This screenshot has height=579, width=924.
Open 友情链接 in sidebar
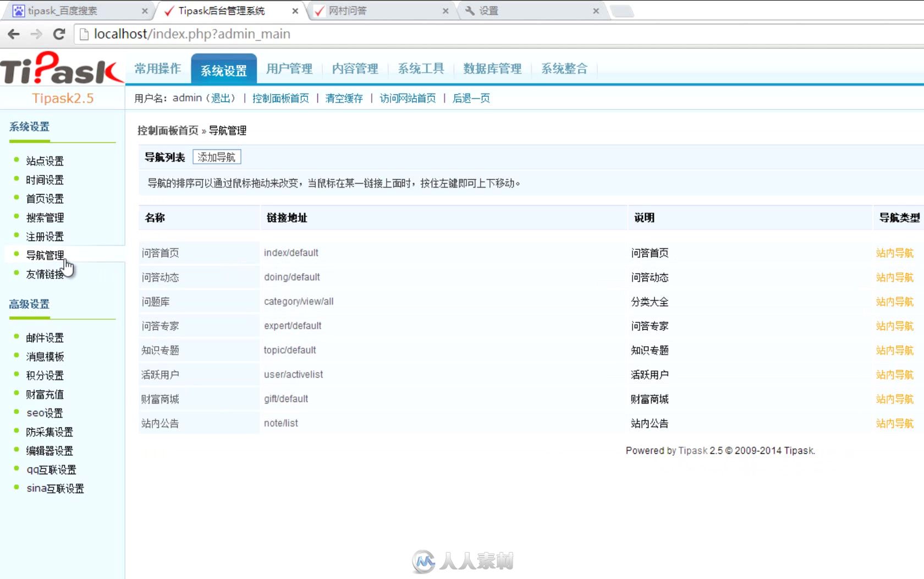[45, 274]
